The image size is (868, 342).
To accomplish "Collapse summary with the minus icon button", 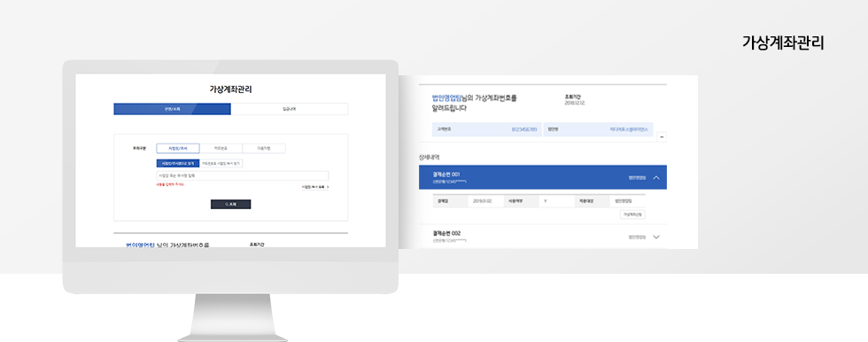I will (x=663, y=136).
